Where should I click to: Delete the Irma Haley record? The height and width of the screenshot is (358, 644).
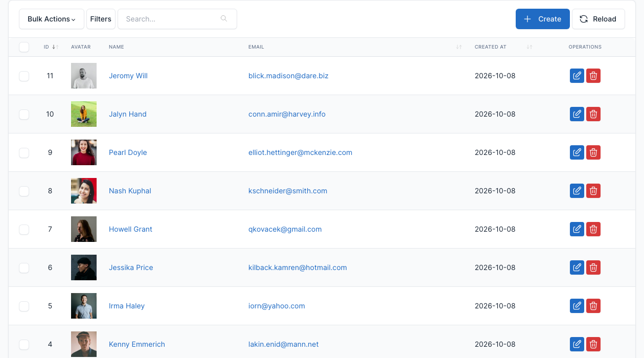click(593, 306)
